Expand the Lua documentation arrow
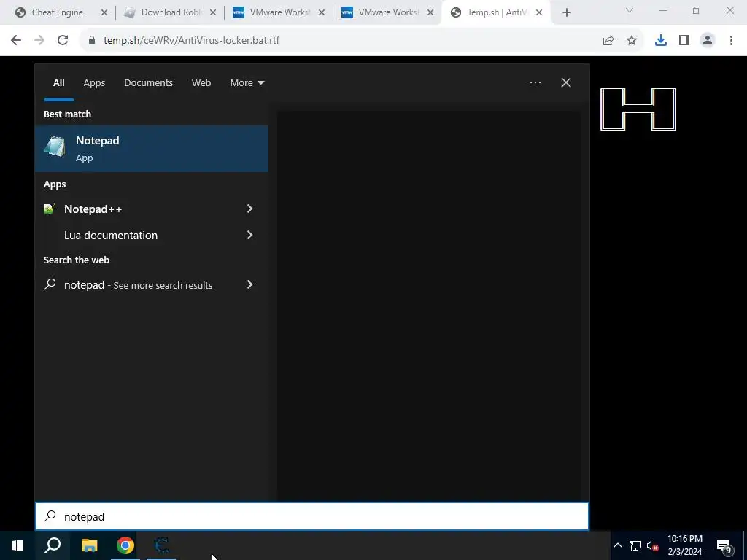This screenshot has width=747, height=560. [249, 235]
